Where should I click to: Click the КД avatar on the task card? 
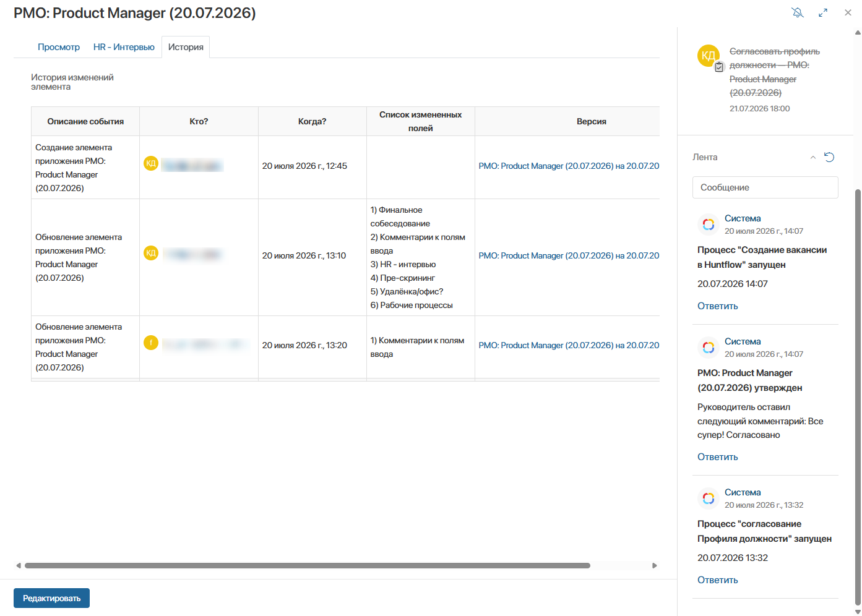[708, 55]
